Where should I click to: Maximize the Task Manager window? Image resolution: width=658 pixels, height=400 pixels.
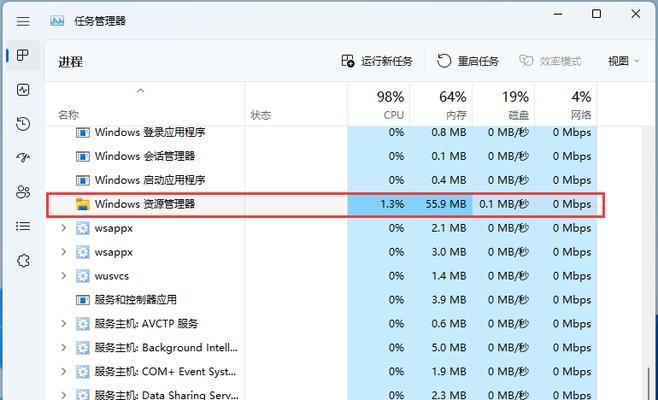pyautogui.click(x=596, y=14)
